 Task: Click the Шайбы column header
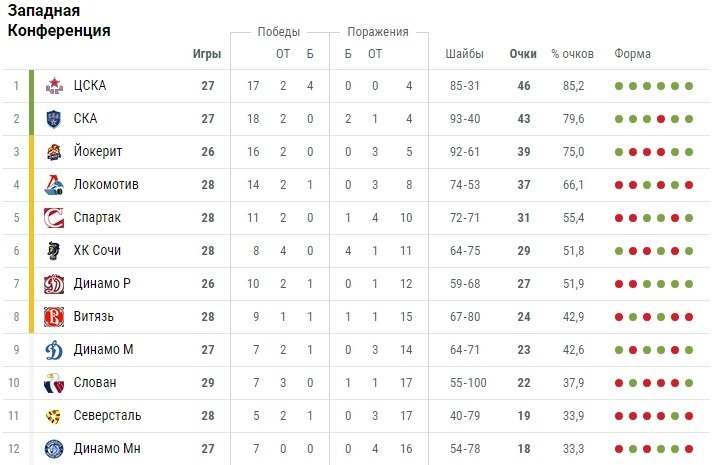(x=464, y=54)
